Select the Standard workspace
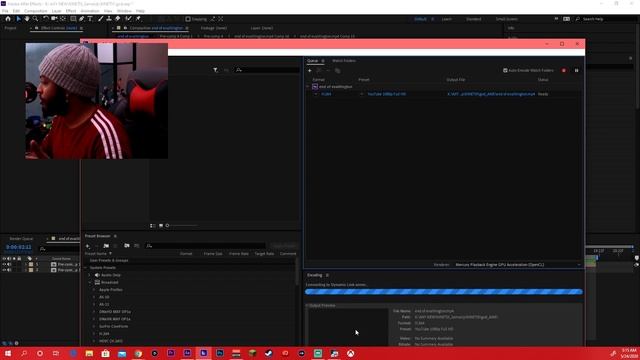 [x=473, y=19]
